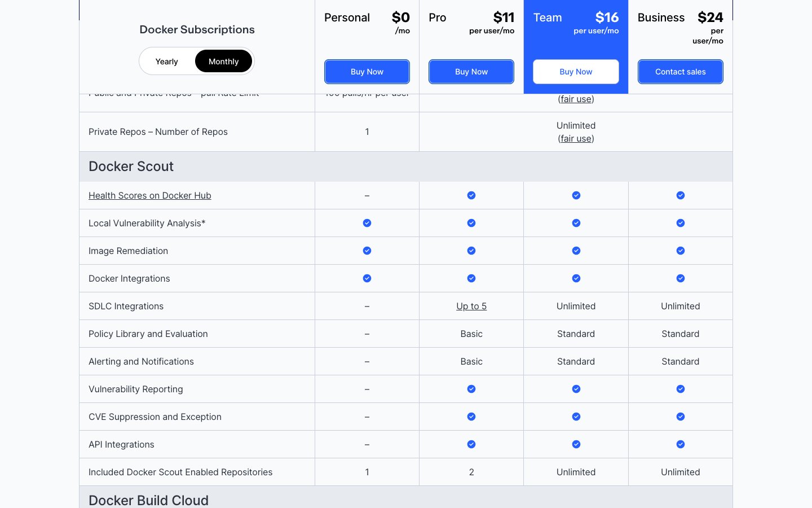
Task: Click Business checkmark for API Integrations
Action: pos(681,444)
